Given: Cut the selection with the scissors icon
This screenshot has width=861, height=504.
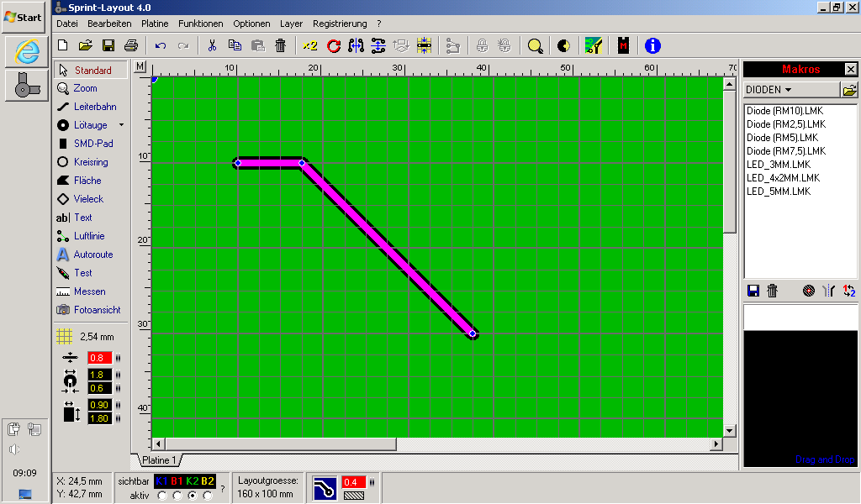Looking at the screenshot, I should [212, 45].
